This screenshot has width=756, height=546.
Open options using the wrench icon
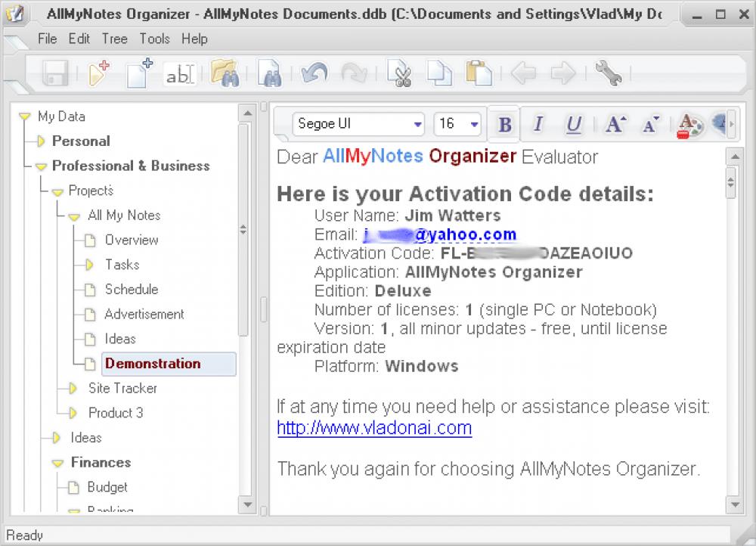click(609, 73)
